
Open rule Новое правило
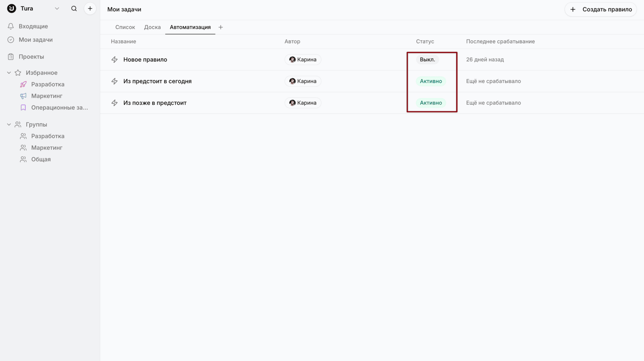145,60
